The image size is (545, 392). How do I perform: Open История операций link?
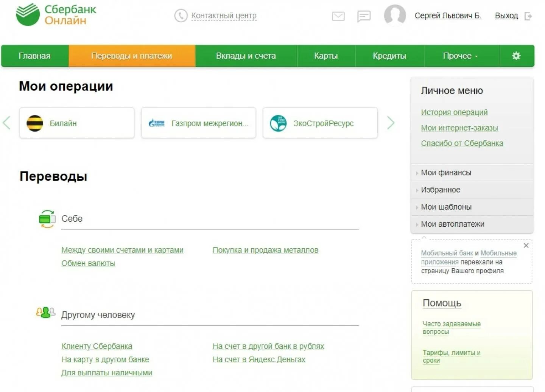click(454, 112)
